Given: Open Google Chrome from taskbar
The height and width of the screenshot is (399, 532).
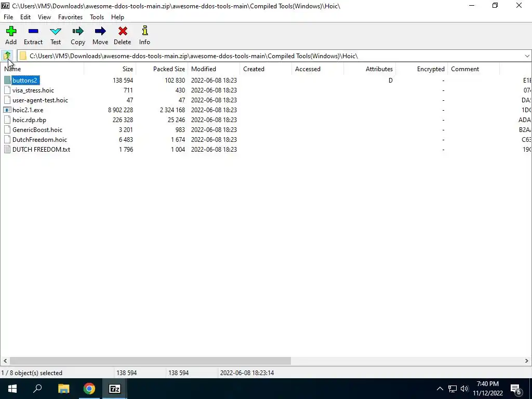Looking at the screenshot, I should click(89, 389).
